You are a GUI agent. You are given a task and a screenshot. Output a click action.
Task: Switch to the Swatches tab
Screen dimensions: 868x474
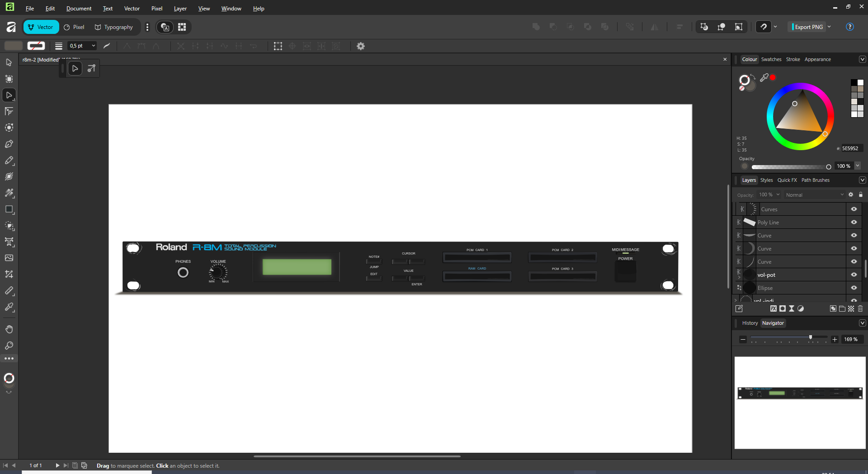(771, 59)
